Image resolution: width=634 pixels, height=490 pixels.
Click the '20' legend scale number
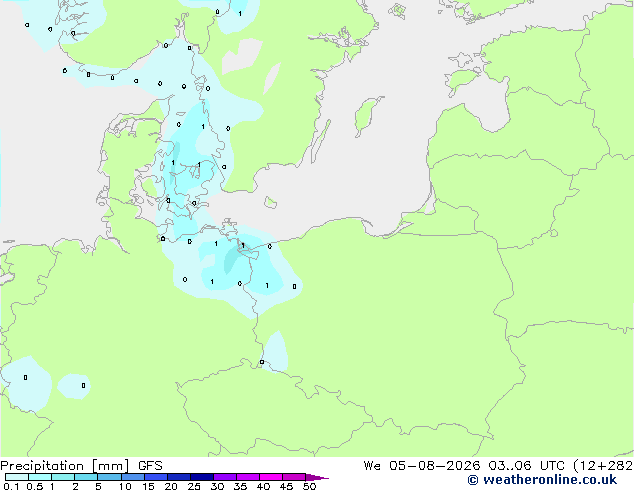(171, 486)
